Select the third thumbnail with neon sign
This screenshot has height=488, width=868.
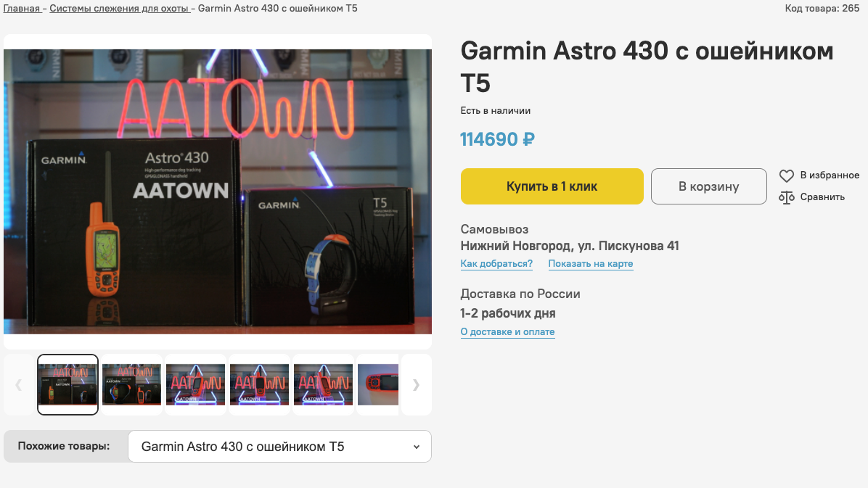[195, 384]
